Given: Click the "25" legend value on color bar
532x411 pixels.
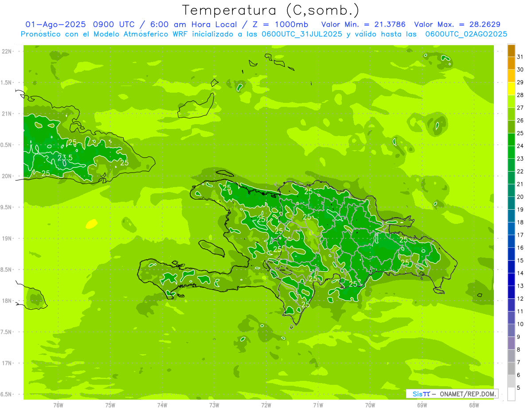Looking at the screenshot, I should pyautogui.click(x=520, y=133).
